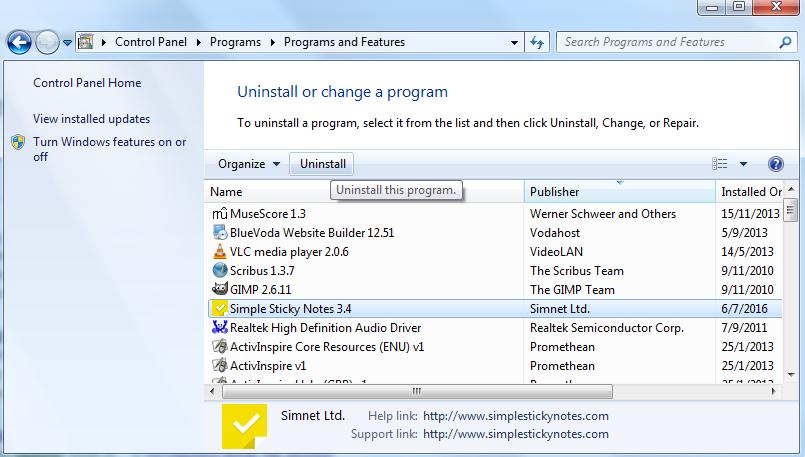Select GIMP 2.6.11 entry
Viewport: 805px width, 457px height.
tap(260, 290)
